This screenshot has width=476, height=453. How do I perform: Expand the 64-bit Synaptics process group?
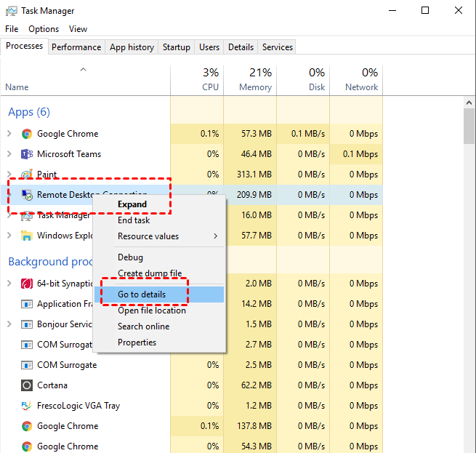(9, 284)
